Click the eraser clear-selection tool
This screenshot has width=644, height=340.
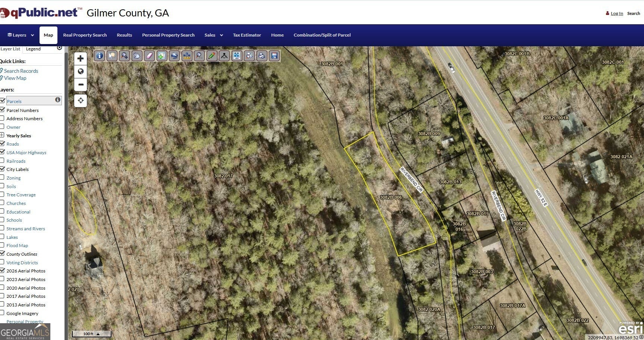(x=149, y=56)
